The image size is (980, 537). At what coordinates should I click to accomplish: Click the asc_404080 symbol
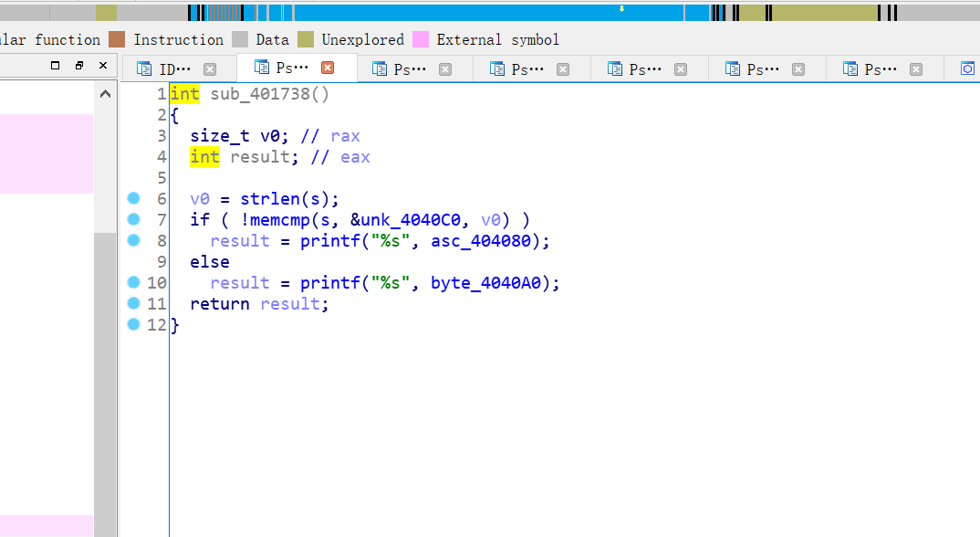[x=481, y=240]
